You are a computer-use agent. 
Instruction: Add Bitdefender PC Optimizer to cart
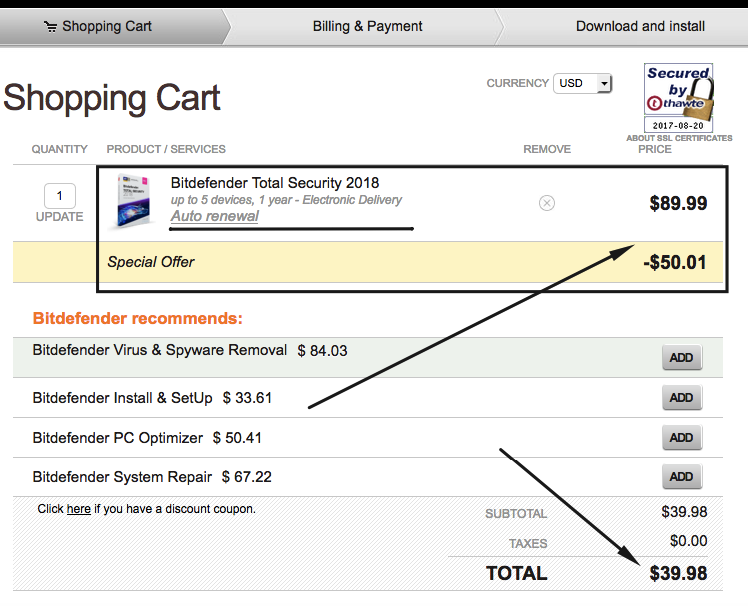pos(681,438)
